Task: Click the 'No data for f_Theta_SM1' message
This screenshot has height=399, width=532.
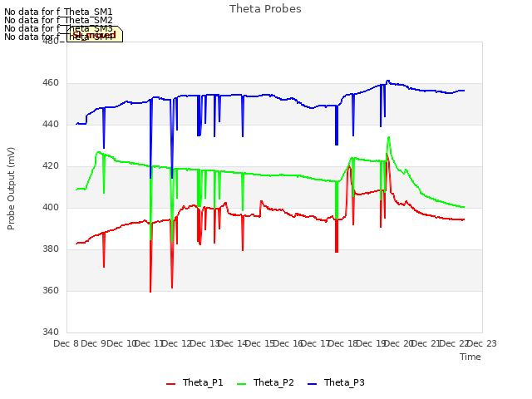Action: tap(58, 12)
